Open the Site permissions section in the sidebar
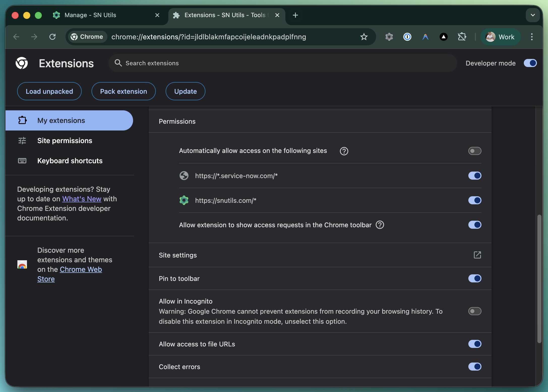 [x=65, y=141]
